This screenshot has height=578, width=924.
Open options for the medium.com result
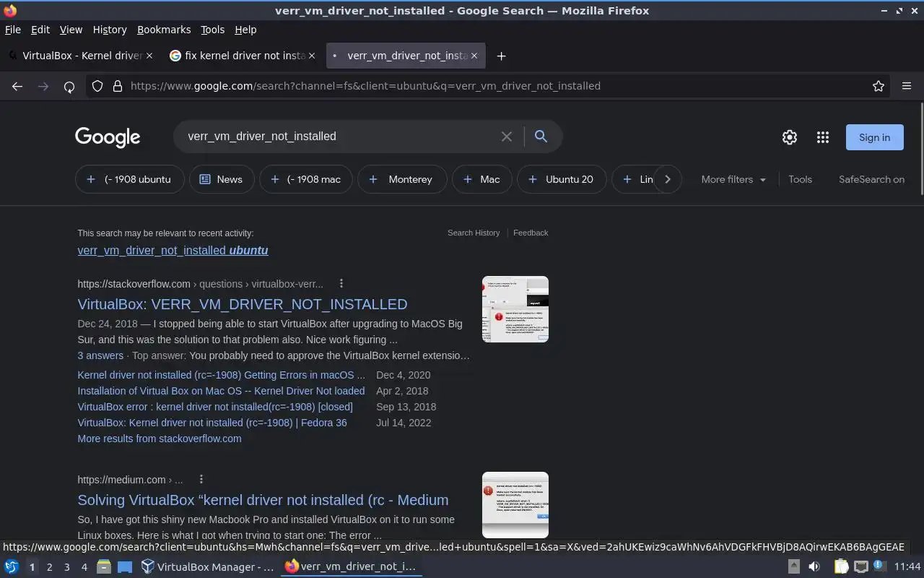tap(201, 480)
